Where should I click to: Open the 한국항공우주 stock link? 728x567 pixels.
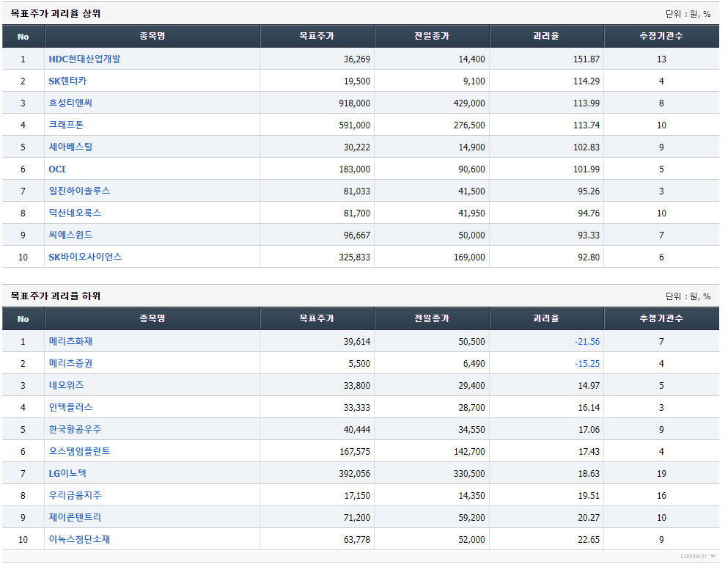click(76, 429)
